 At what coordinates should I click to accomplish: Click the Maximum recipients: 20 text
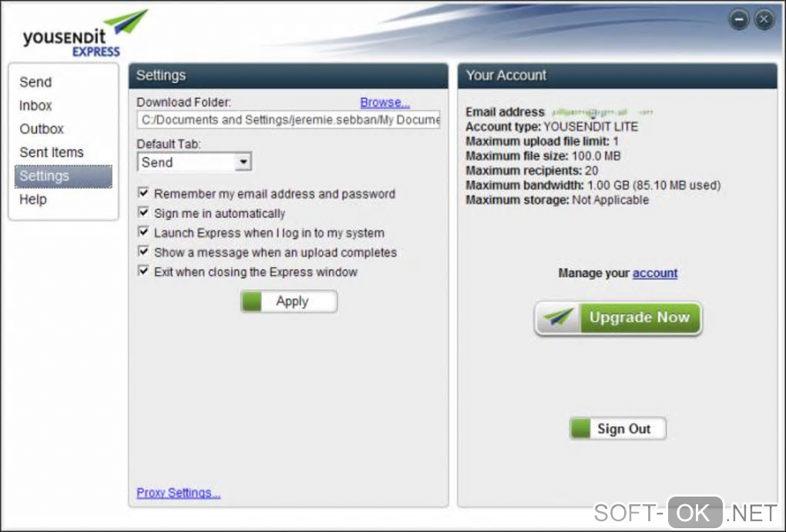[x=532, y=171]
